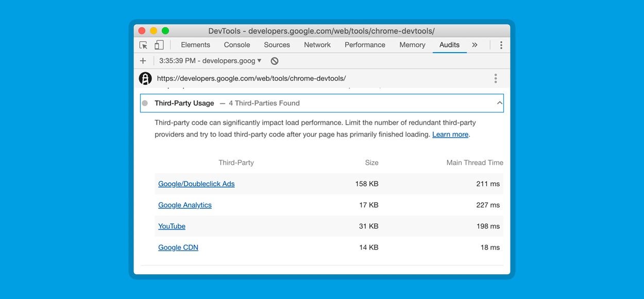644x299 pixels.
Task: Minimize the window with the yellow button
Action: pos(154,31)
